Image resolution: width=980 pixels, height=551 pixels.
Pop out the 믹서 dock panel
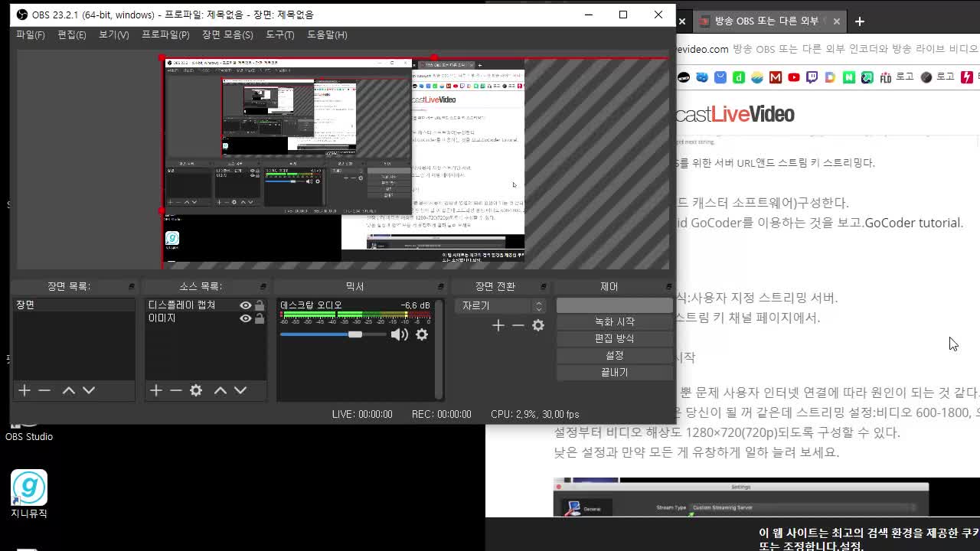[x=440, y=286]
